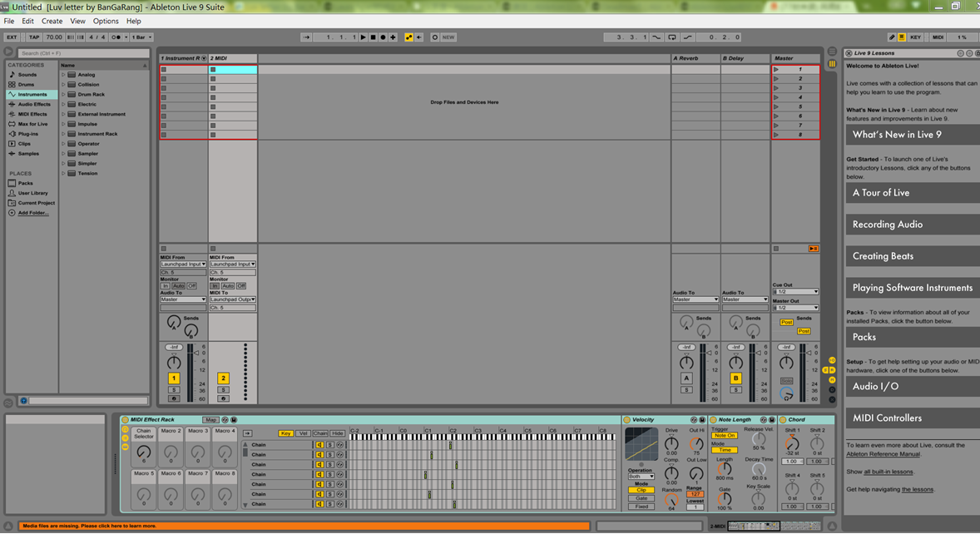Set track 1 monitor to In
Viewport: 980px width, 534px height.
click(x=166, y=286)
